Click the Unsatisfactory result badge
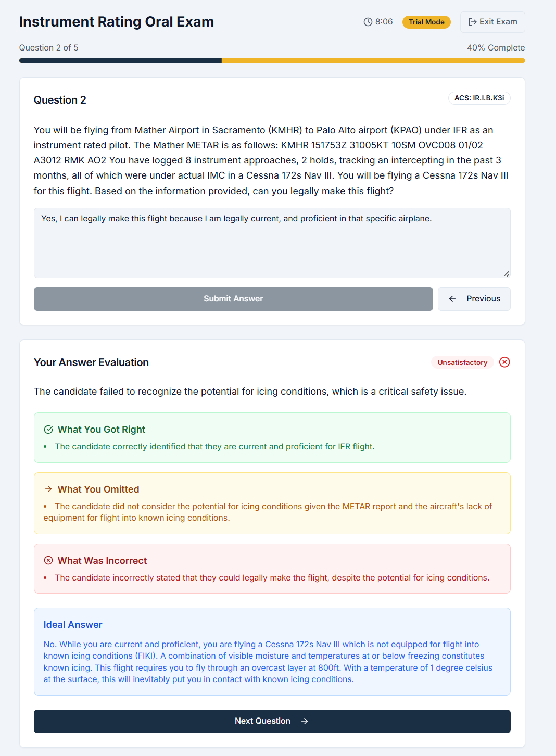The height and width of the screenshot is (756, 556). click(462, 362)
